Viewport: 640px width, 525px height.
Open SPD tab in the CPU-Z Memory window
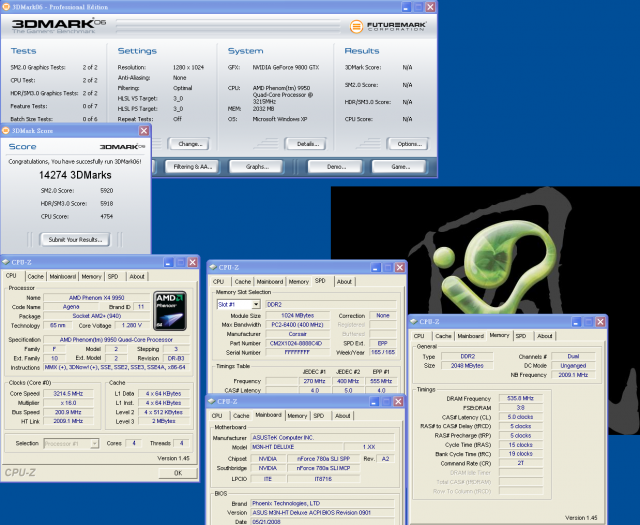tap(521, 336)
